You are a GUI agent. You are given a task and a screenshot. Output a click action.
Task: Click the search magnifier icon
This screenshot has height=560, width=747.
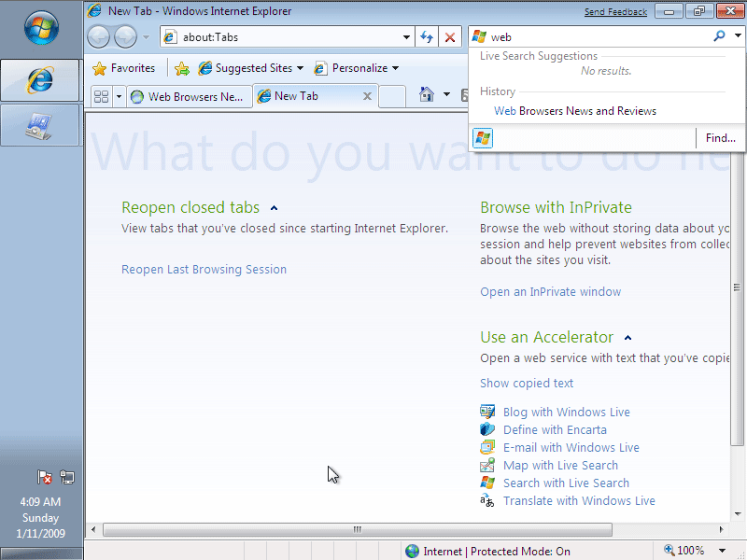[718, 36]
